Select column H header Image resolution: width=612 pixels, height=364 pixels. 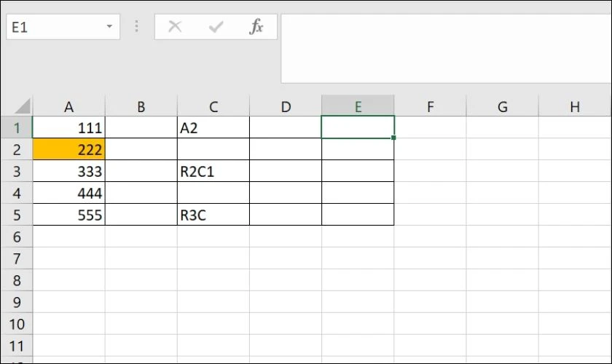click(x=575, y=106)
